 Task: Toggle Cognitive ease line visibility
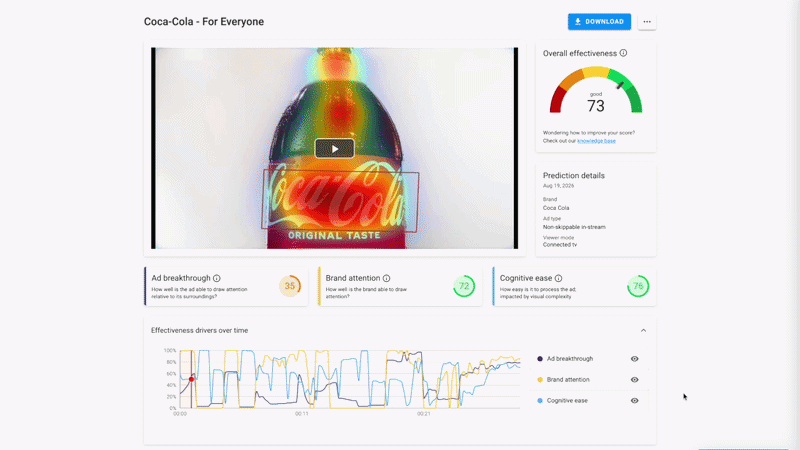click(x=635, y=401)
